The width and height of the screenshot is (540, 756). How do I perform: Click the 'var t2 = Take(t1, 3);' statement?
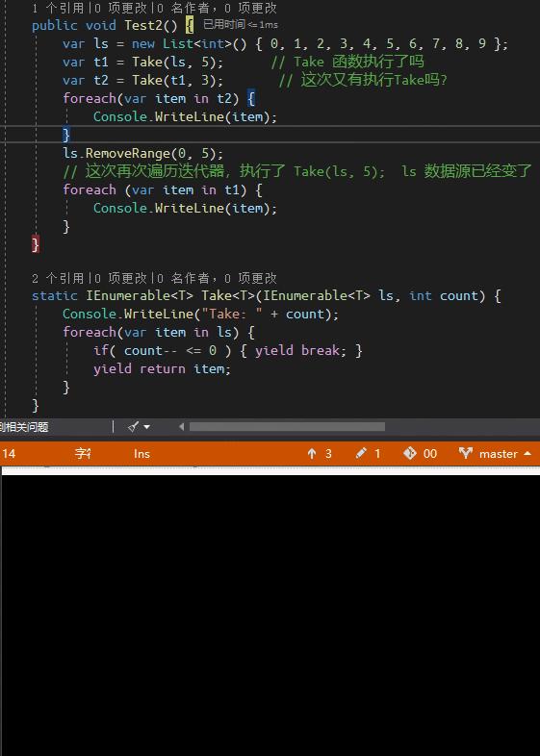click(142, 80)
